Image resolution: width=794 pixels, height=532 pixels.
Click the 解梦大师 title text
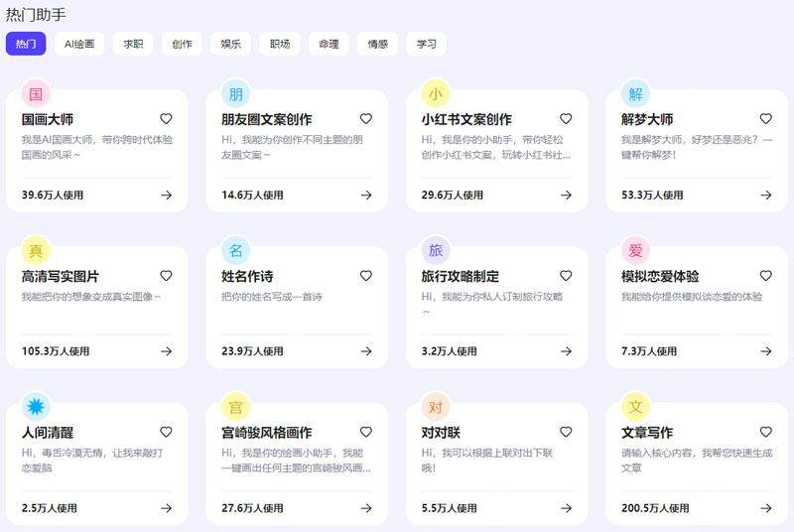pyautogui.click(x=647, y=119)
